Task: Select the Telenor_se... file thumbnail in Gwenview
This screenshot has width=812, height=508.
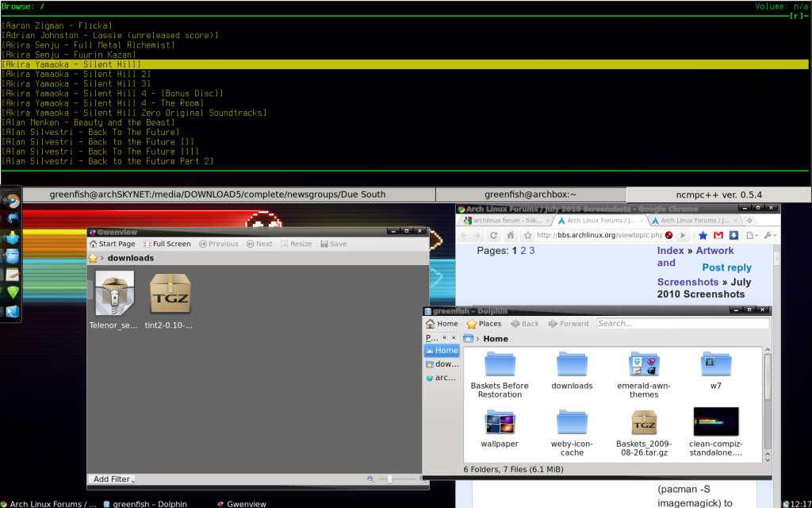Action: point(114,301)
